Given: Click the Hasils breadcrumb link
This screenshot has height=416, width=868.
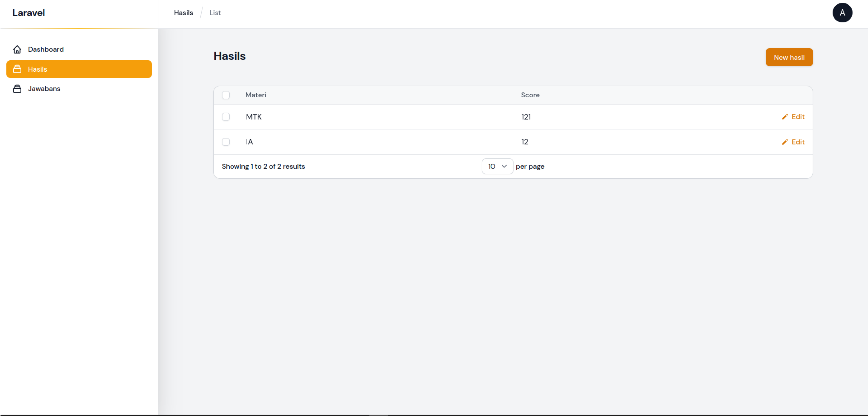Looking at the screenshot, I should pyautogui.click(x=183, y=13).
